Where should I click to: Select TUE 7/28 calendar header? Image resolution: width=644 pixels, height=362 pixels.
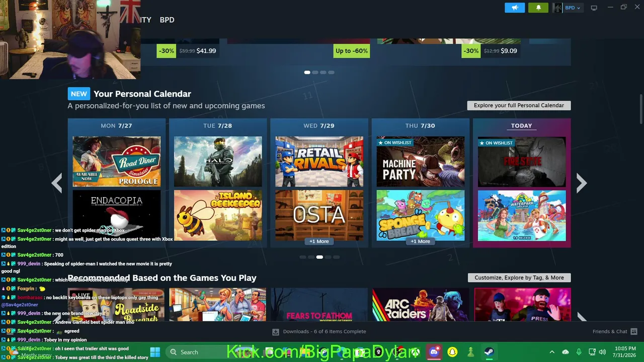tap(217, 126)
